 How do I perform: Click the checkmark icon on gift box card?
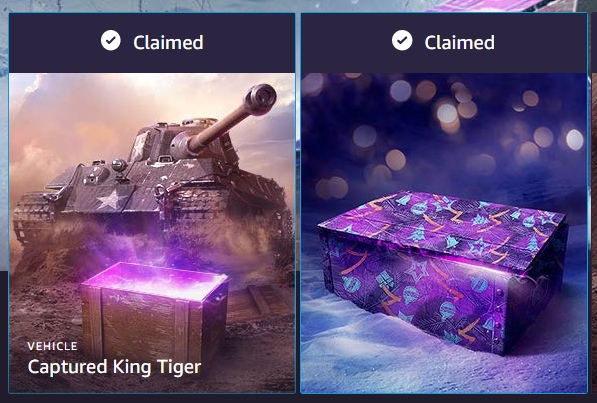[x=402, y=41]
